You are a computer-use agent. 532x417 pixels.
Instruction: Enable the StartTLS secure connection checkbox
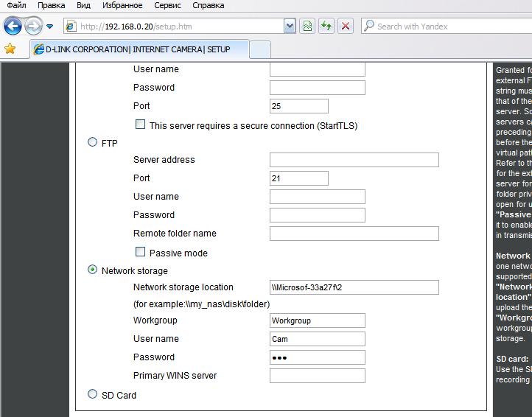point(140,125)
